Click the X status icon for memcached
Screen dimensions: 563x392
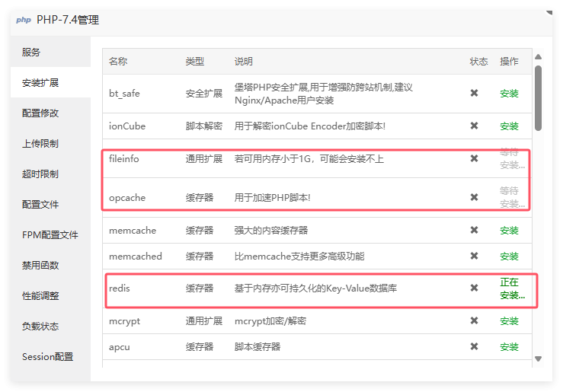[474, 256]
